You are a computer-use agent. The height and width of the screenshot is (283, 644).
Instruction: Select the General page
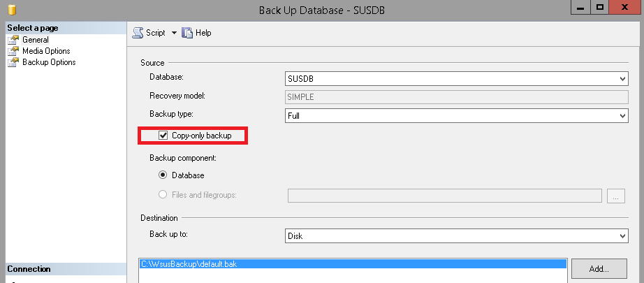coord(36,40)
